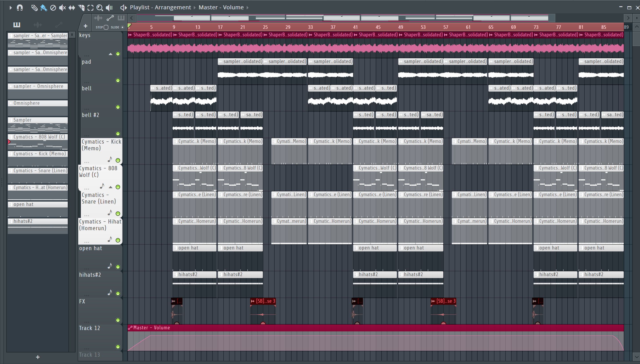Add new pattern with picker plus button

pos(38,357)
